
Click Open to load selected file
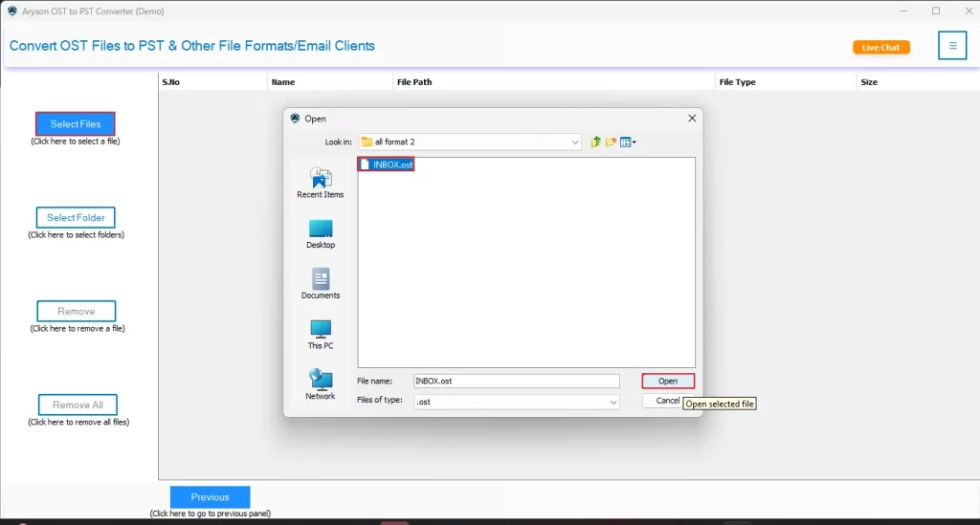point(667,381)
